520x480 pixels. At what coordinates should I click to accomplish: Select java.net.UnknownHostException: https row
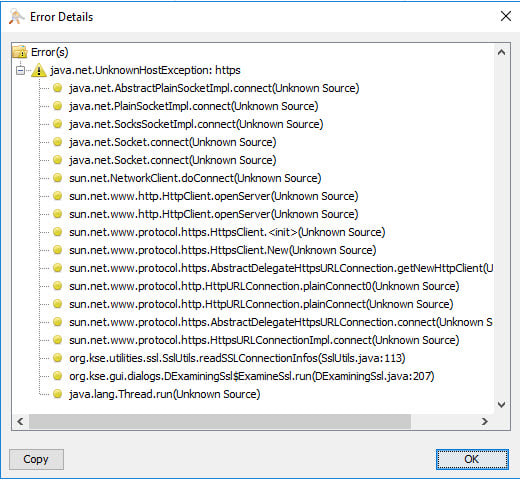coord(145,70)
